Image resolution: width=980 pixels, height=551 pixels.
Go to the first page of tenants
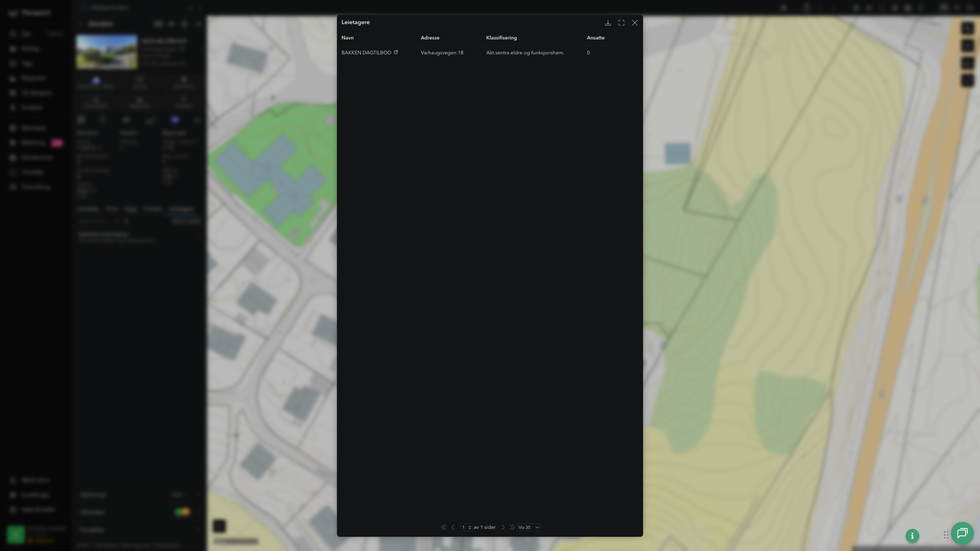click(x=444, y=527)
